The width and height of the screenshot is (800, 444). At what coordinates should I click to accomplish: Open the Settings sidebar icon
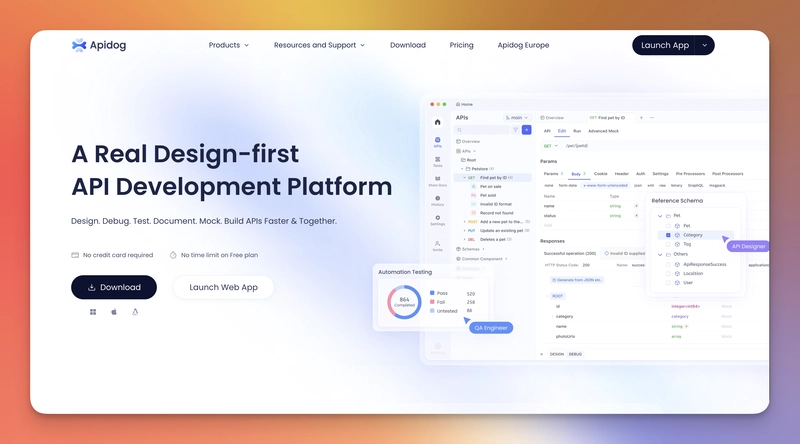pyautogui.click(x=437, y=220)
